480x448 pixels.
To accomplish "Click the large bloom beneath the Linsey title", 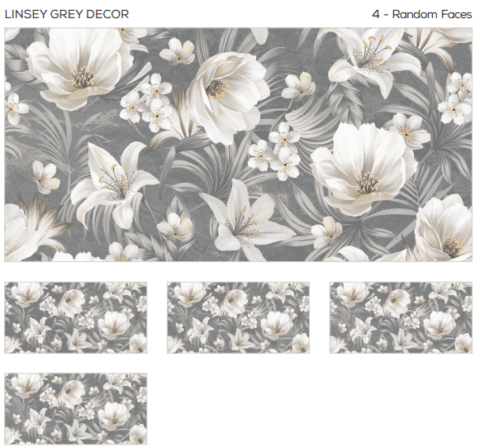I will click(80, 69).
